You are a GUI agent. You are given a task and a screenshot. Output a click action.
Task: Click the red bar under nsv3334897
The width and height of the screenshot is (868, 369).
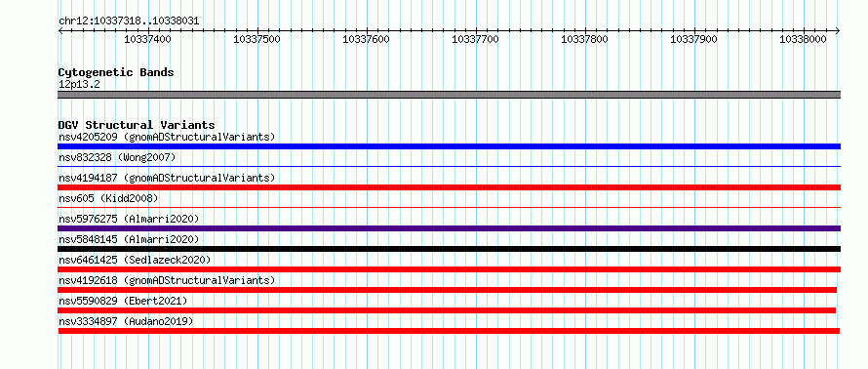coord(449,331)
